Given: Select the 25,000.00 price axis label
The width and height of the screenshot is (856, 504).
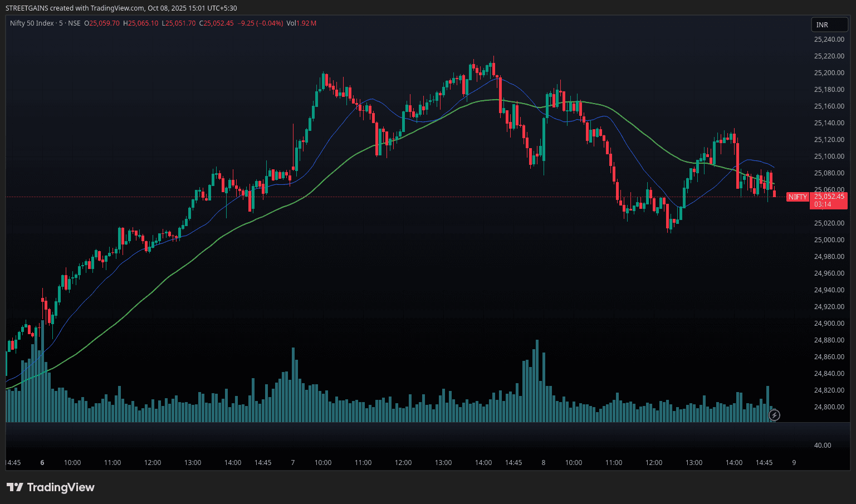Looking at the screenshot, I should [829, 240].
